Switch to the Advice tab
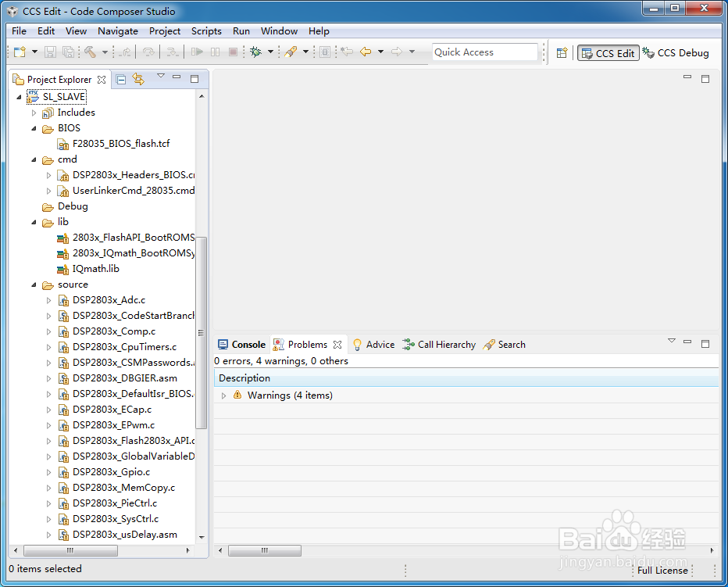This screenshot has width=728, height=587. 373,345
